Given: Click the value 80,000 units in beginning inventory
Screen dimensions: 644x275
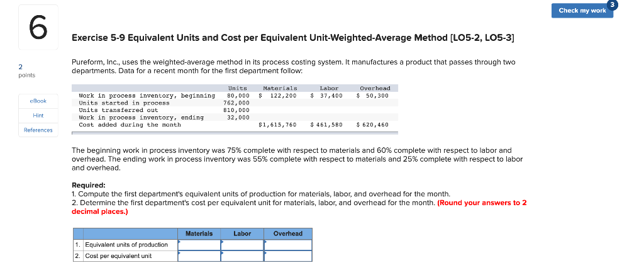Looking at the screenshot, I should pos(238,96).
